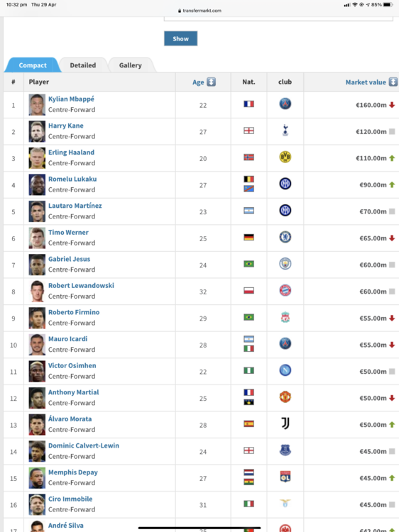Switch to the Detailed tab
The height and width of the screenshot is (532, 399).
click(x=83, y=65)
